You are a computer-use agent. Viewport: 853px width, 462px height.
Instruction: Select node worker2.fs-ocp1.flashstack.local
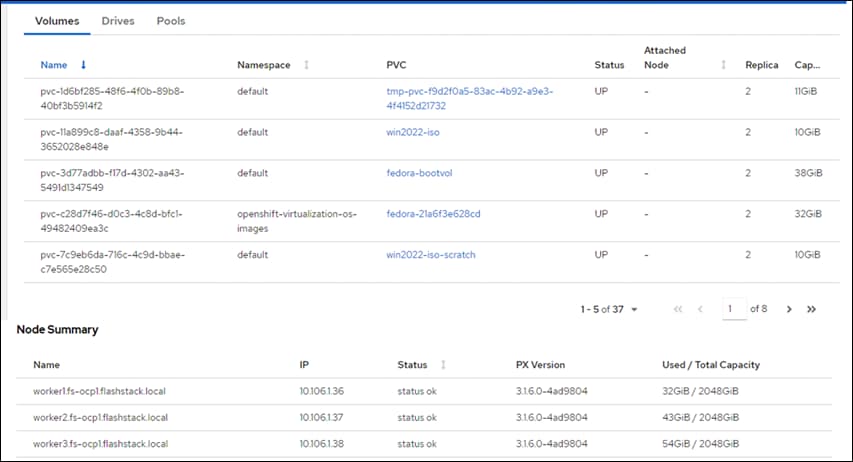click(101, 417)
